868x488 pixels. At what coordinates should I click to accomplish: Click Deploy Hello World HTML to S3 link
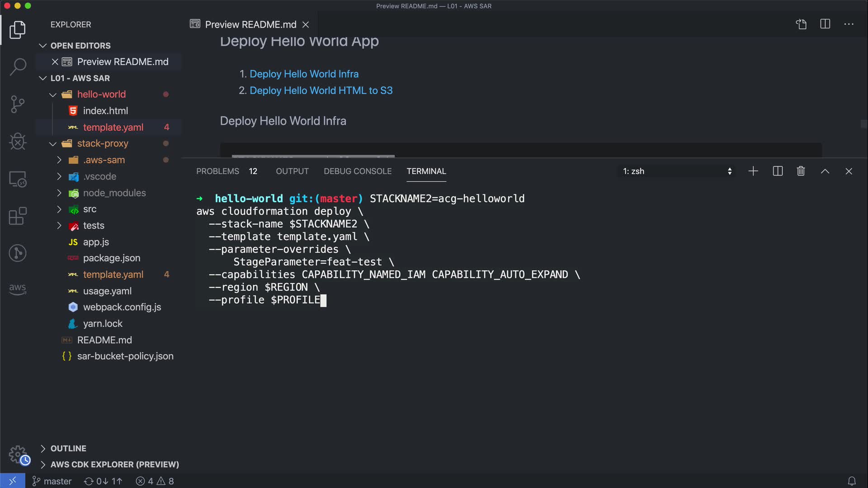(x=321, y=90)
